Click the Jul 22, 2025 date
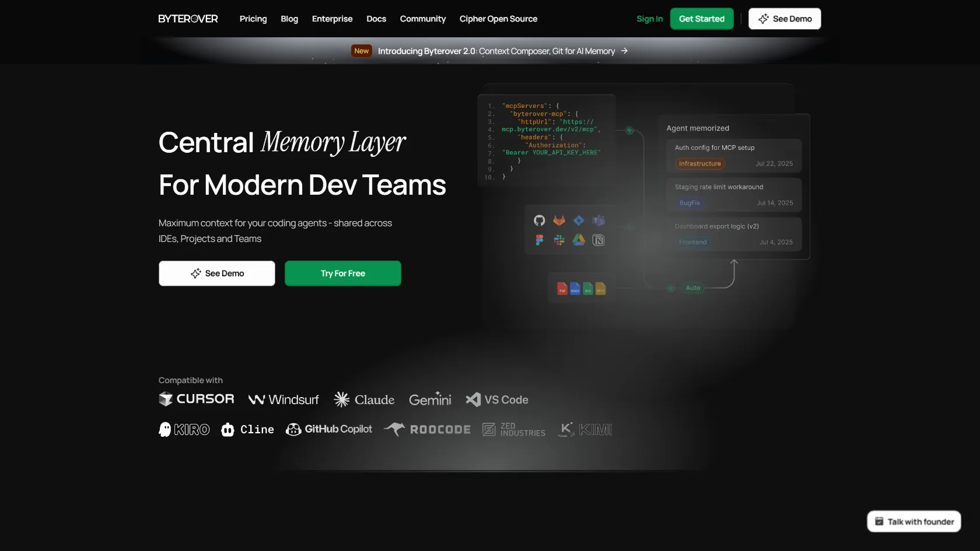The image size is (980, 551). (774, 164)
